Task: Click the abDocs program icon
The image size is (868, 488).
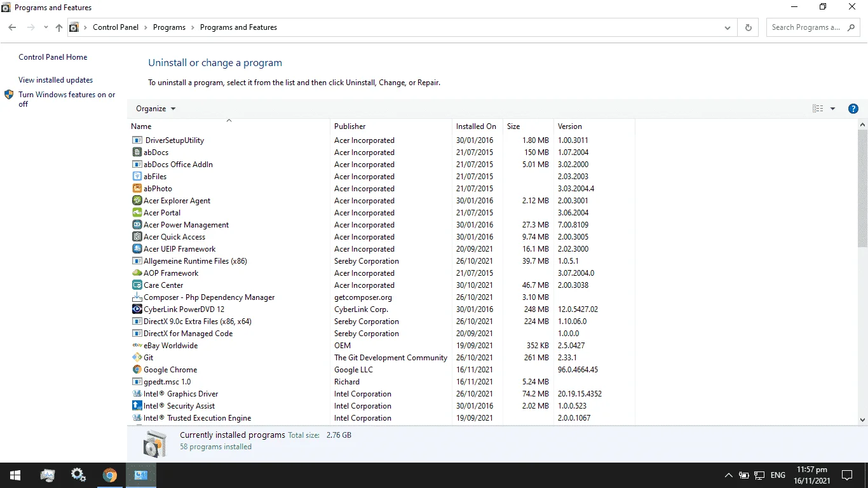Action: [137, 152]
